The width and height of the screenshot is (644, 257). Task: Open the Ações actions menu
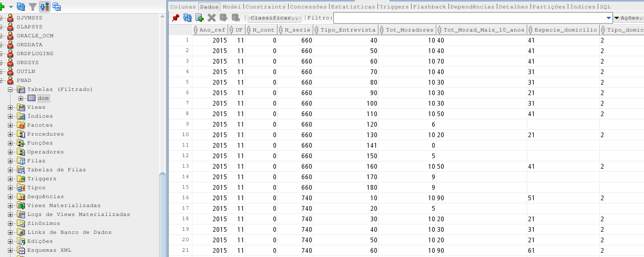(629, 18)
